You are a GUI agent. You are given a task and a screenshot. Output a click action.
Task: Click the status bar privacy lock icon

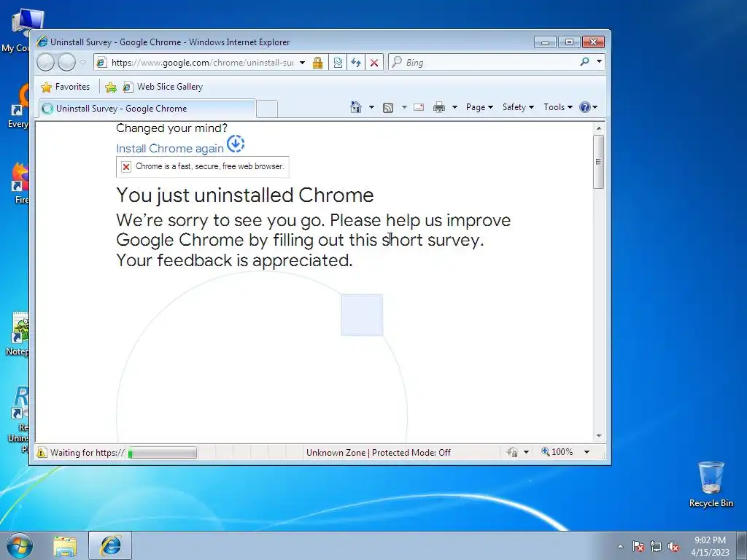coord(513,452)
